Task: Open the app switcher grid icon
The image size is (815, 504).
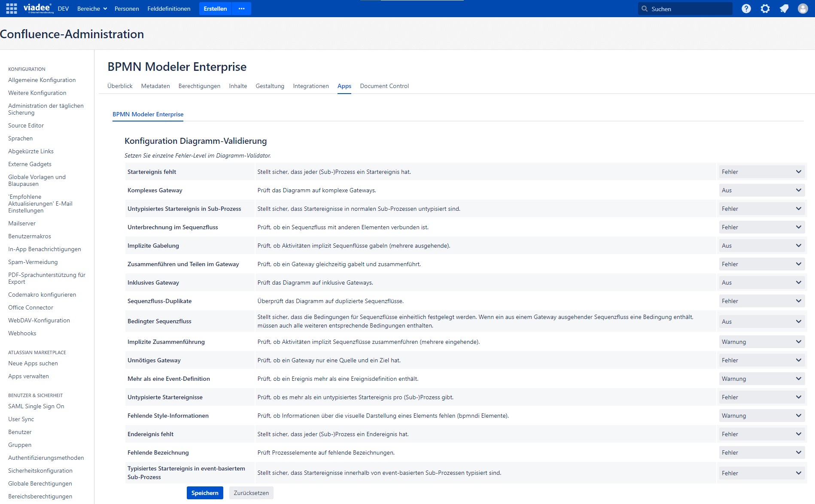Action: (x=12, y=9)
